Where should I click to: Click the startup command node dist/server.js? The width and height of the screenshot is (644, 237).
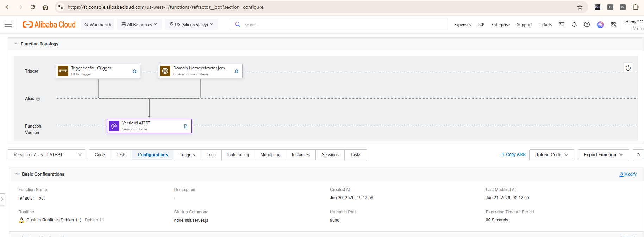coord(191,220)
